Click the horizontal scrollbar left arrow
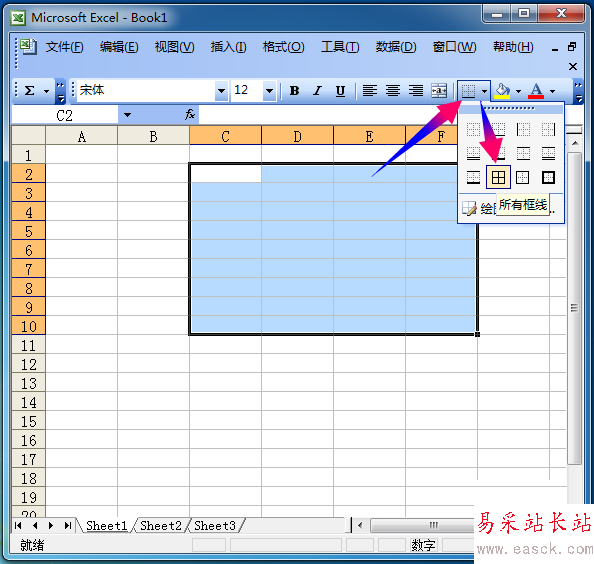Screen dimensions: 594x564 [x=360, y=525]
